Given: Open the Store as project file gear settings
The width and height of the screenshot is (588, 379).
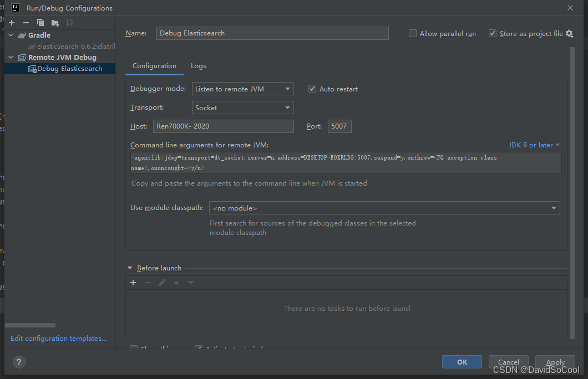Looking at the screenshot, I should (569, 33).
